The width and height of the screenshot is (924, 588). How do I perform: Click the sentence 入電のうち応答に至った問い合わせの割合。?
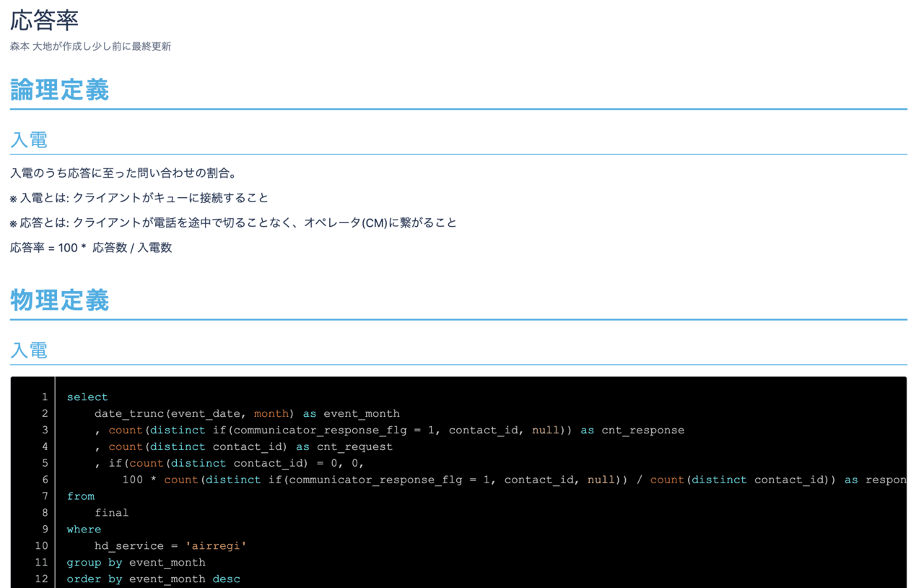click(123, 173)
